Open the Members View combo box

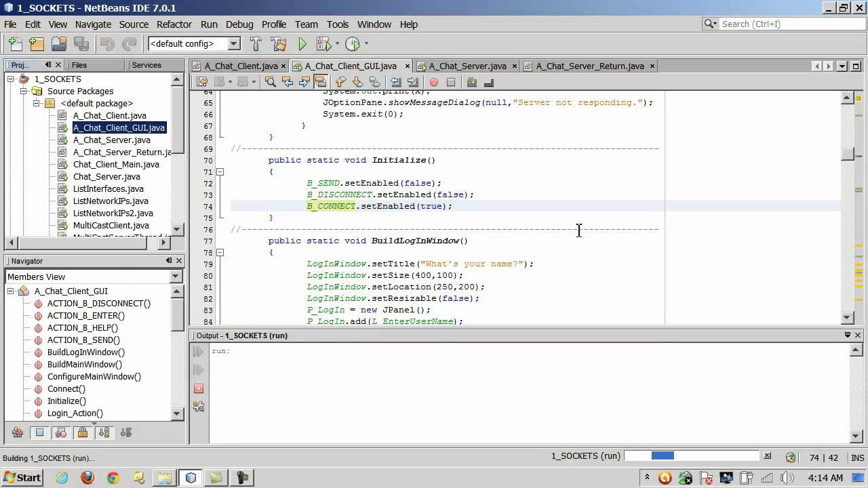click(176, 277)
